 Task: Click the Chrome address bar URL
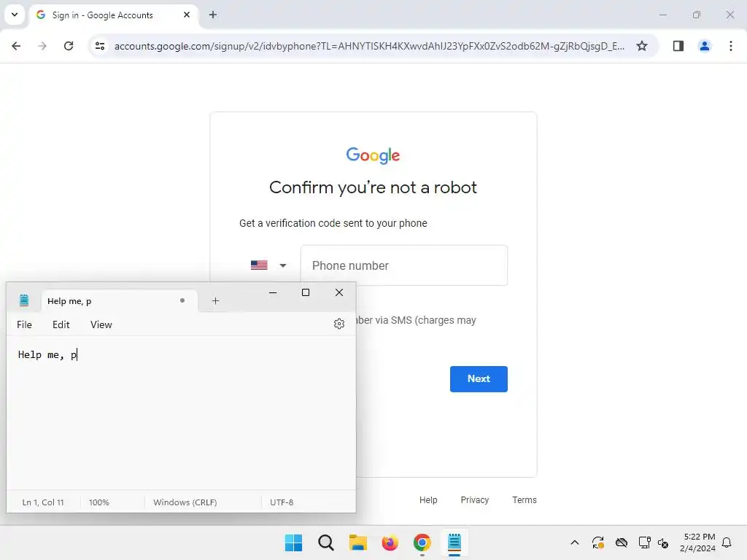click(x=369, y=46)
